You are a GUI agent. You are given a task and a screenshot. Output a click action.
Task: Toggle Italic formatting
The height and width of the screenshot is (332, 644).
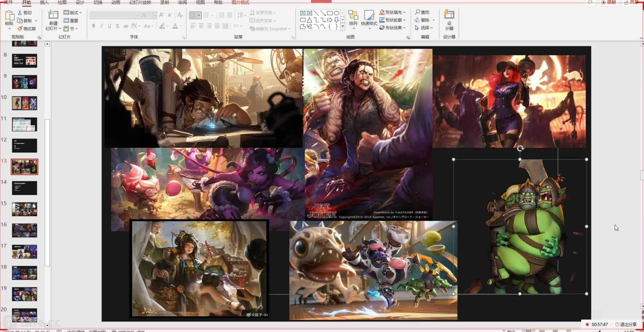[x=101, y=26]
